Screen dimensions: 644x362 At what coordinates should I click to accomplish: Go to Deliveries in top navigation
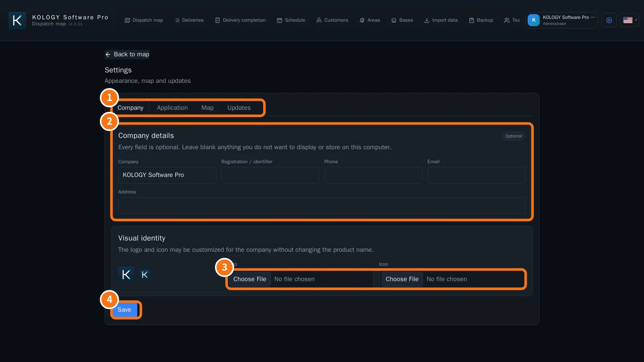tap(189, 20)
